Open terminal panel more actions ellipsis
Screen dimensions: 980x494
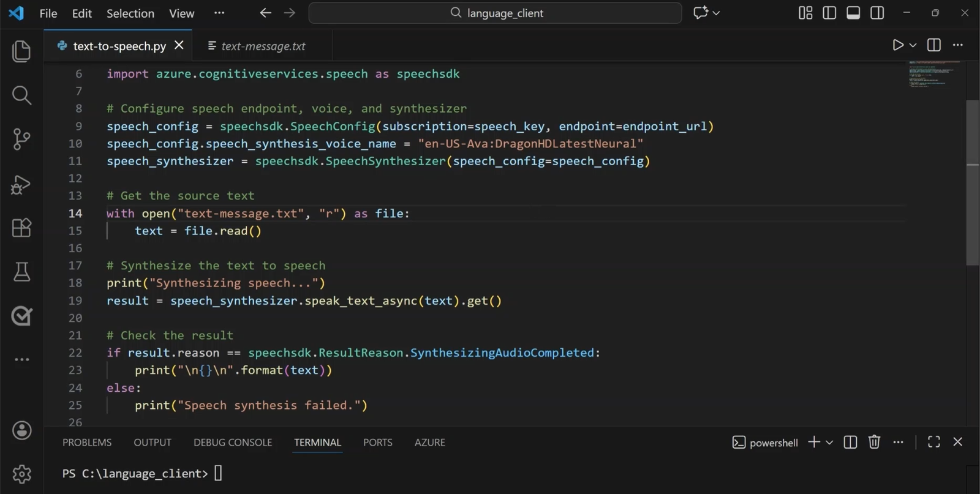898,442
